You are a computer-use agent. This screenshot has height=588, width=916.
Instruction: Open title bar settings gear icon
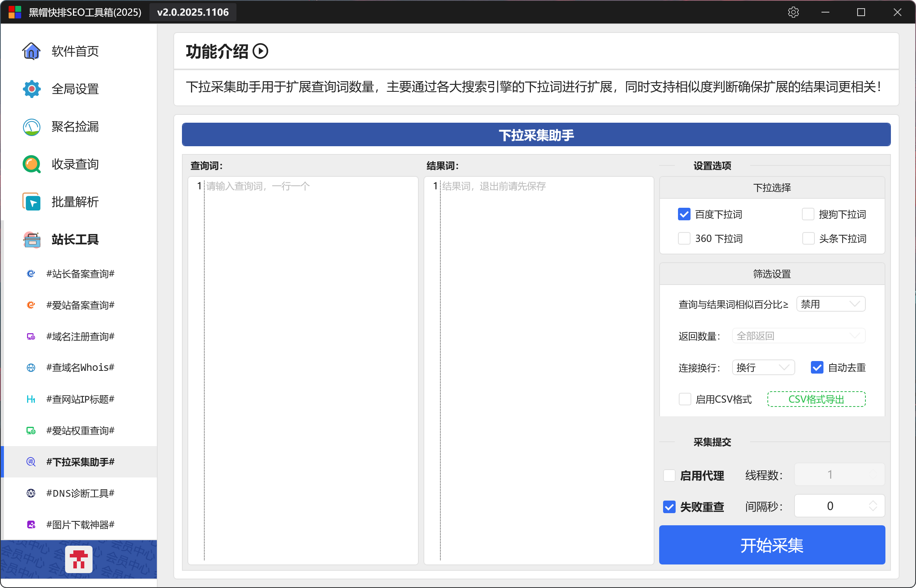[x=793, y=12]
